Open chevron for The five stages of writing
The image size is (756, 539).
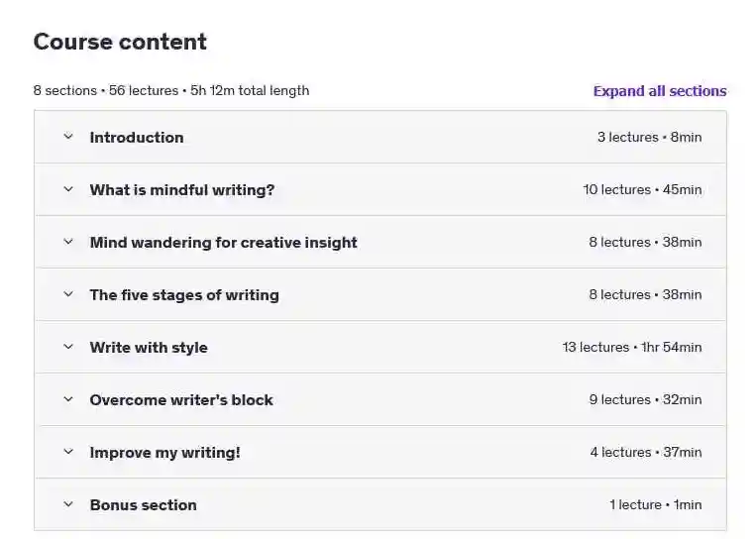[x=68, y=294]
